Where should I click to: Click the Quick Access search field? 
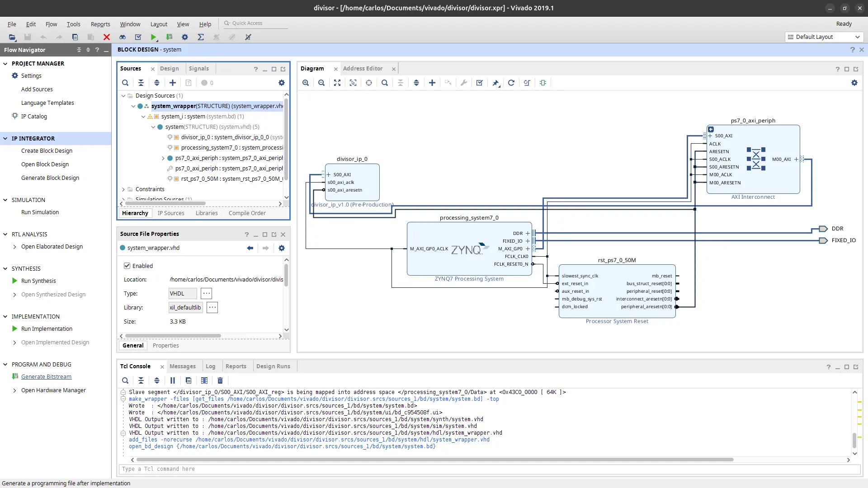click(x=256, y=23)
